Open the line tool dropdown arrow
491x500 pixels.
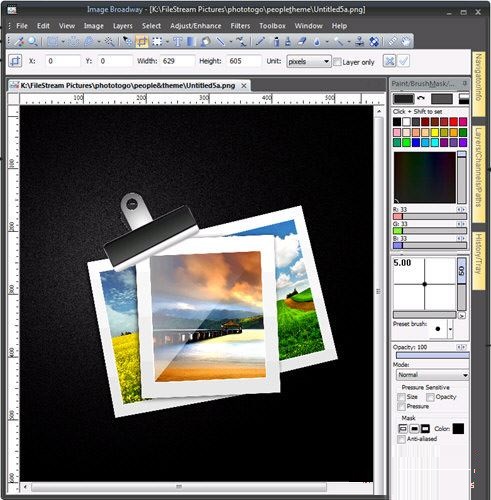(231, 42)
